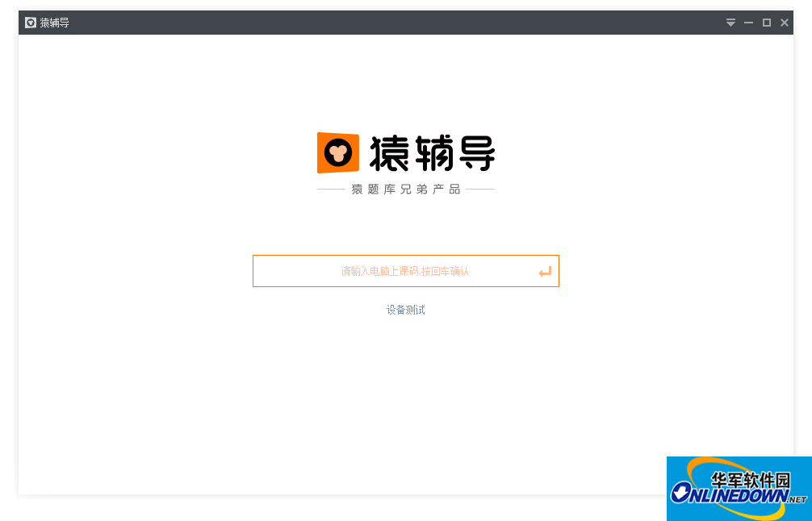The height and width of the screenshot is (521, 812).
Task: Open the 设备测试 device test link
Action: [405, 310]
